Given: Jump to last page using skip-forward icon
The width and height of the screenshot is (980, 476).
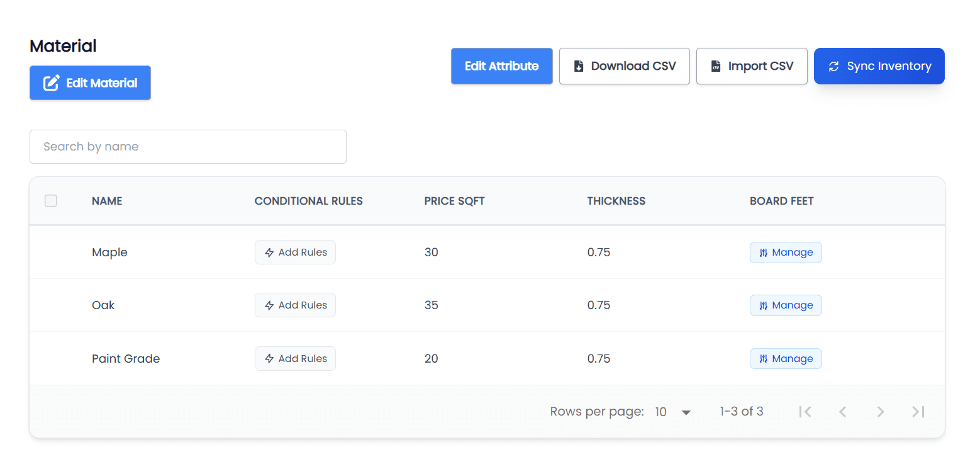Looking at the screenshot, I should (x=918, y=411).
